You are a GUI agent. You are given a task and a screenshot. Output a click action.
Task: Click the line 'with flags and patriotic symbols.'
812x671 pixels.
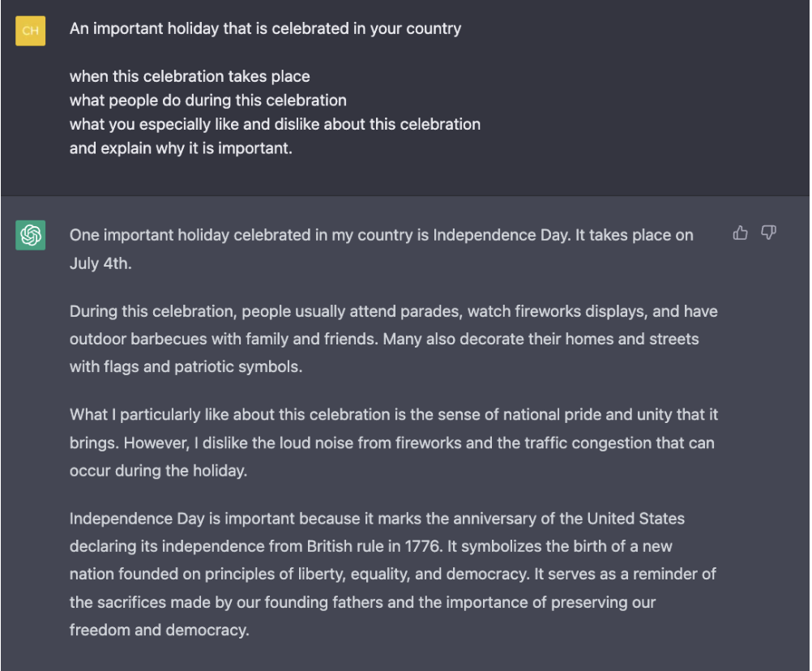186,367
